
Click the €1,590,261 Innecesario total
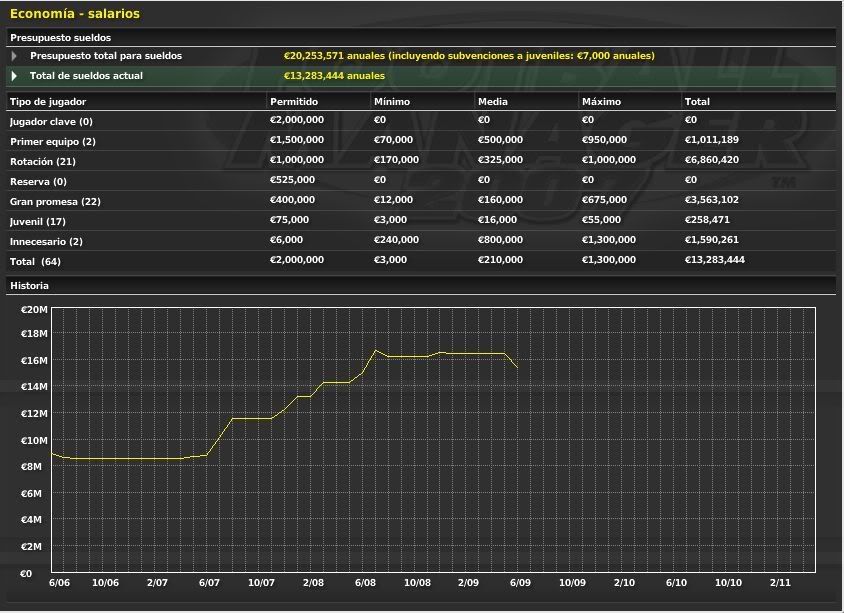click(x=712, y=239)
